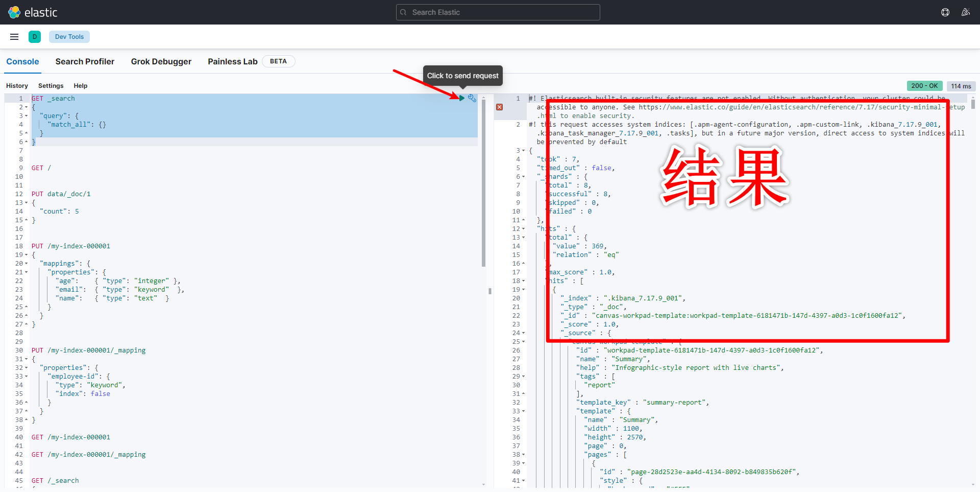This screenshot has height=492, width=980.
Task: Click the "GET /my-index-000001" line at line 40
Action: coord(71,437)
